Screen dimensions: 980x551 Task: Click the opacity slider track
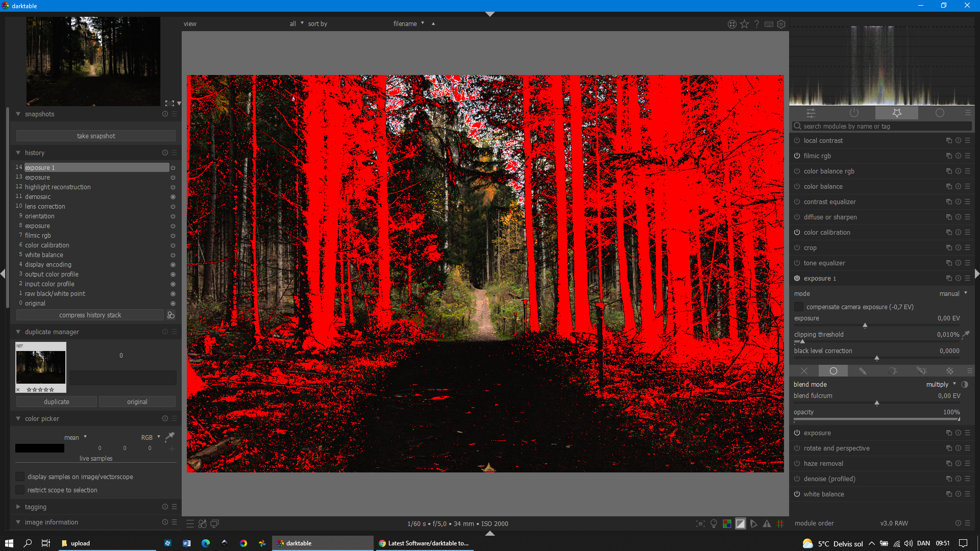point(876,419)
